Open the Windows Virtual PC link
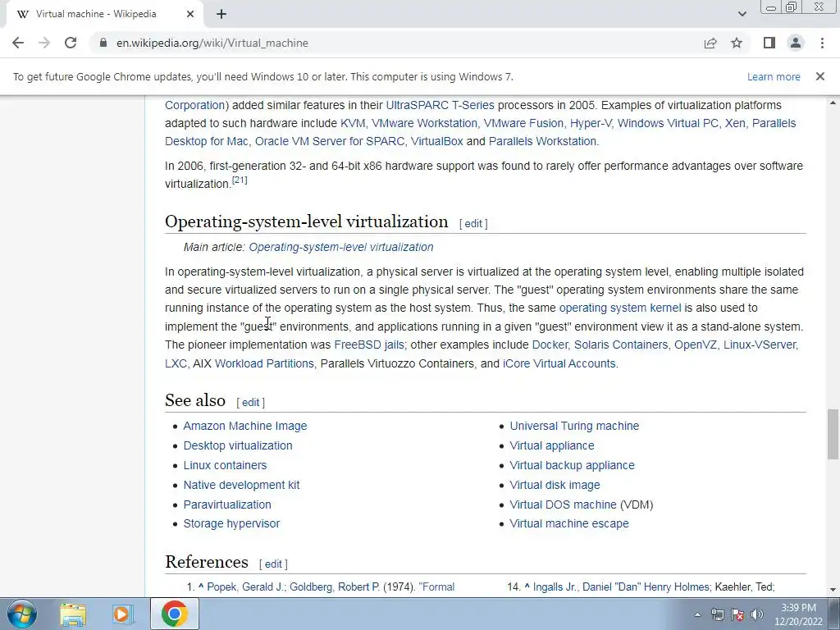The height and width of the screenshot is (630, 840). [668, 123]
